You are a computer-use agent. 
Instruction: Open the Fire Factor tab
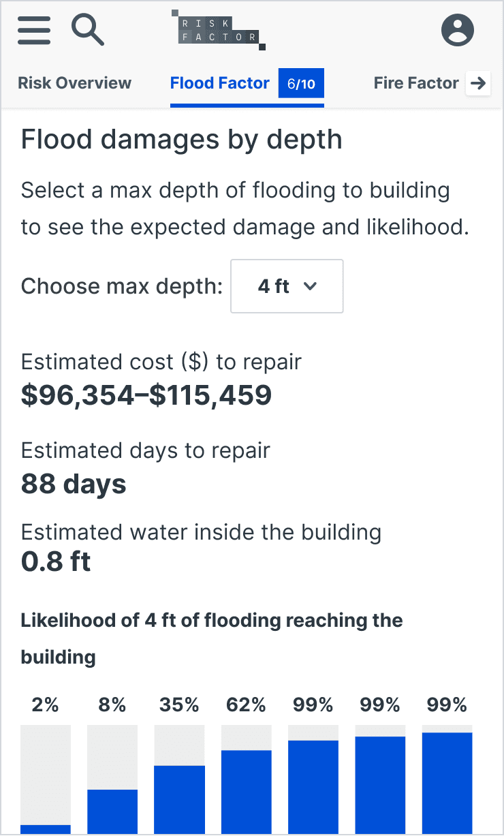pos(415,83)
